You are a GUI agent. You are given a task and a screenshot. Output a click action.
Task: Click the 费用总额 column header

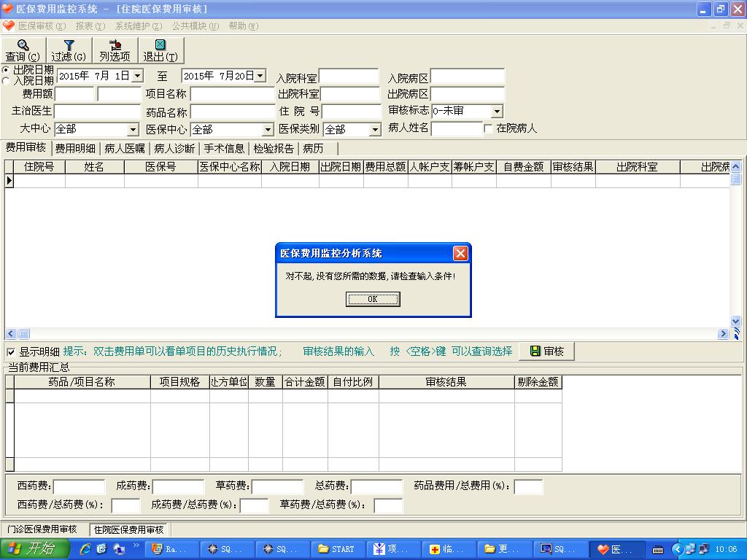[x=385, y=167]
